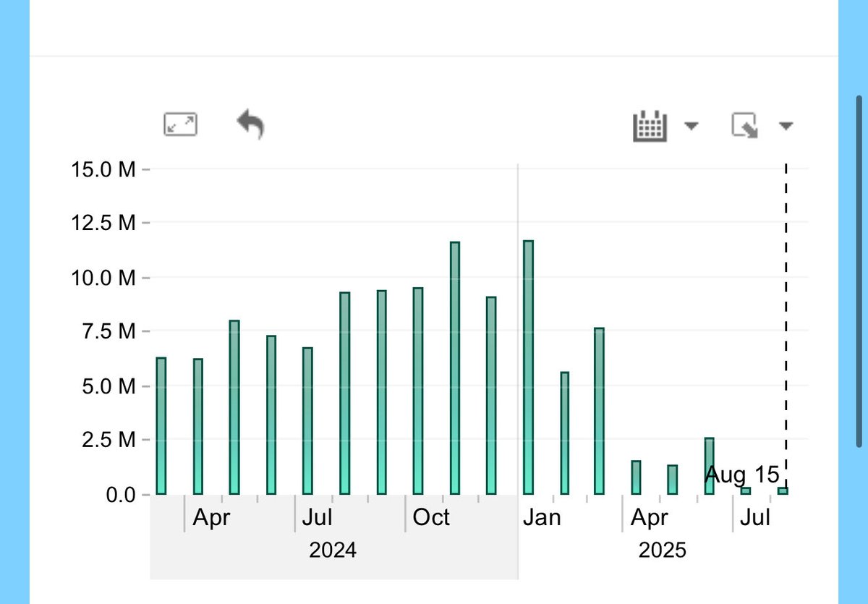Select the July 2024 bar near 6.7 M

307,421
